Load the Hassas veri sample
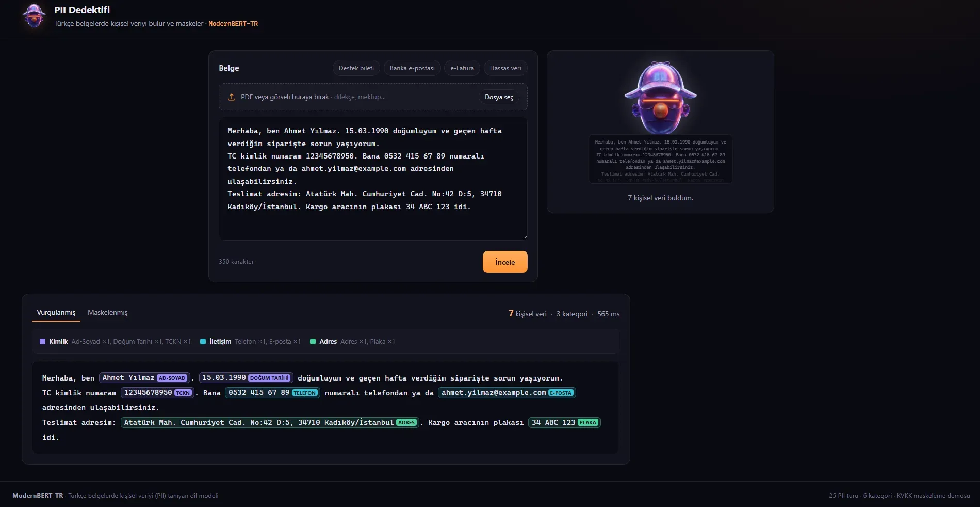The image size is (980, 507). pyautogui.click(x=505, y=68)
